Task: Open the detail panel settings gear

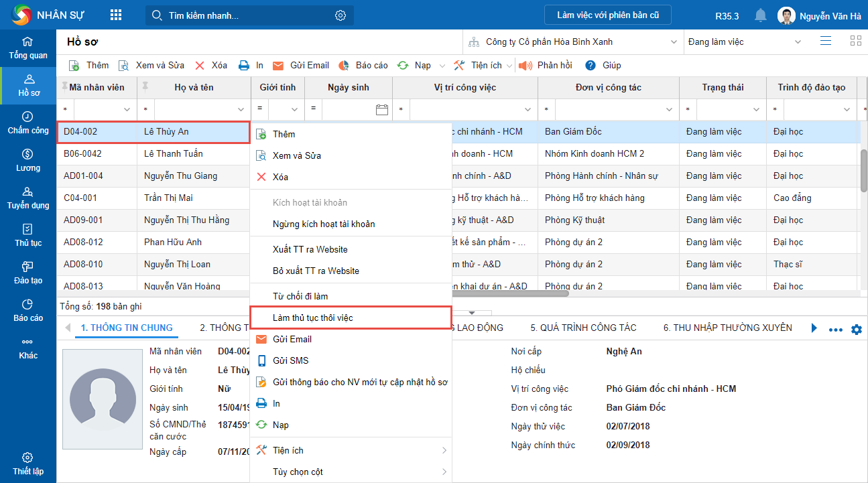Action: pyautogui.click(x=856, y=330)
